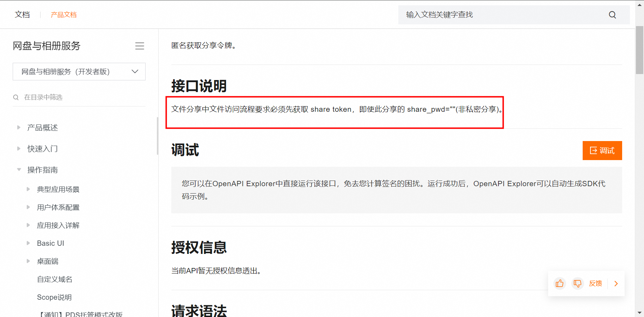
Task: Open the 产品文档 header link
Action: tap(63, 15)
